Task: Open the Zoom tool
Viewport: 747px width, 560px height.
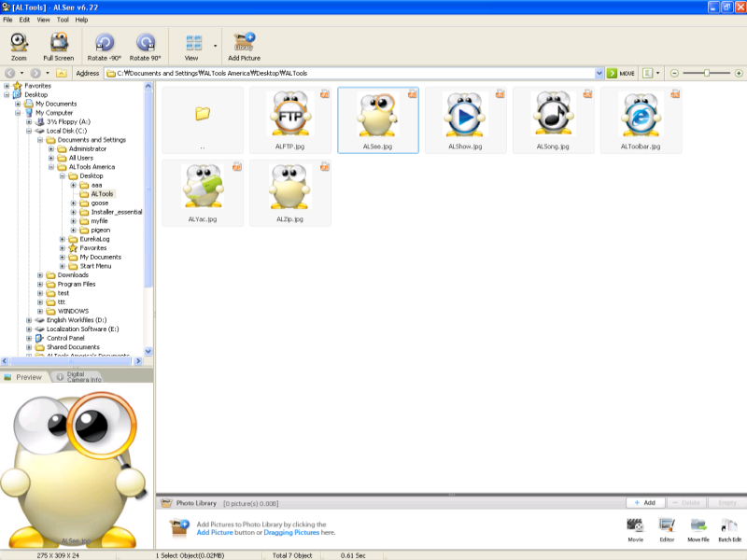Action: point(19,46)
